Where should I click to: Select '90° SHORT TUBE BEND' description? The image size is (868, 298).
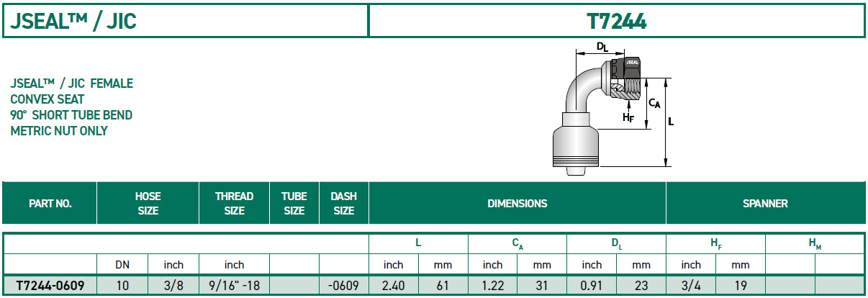coord(71,115)
